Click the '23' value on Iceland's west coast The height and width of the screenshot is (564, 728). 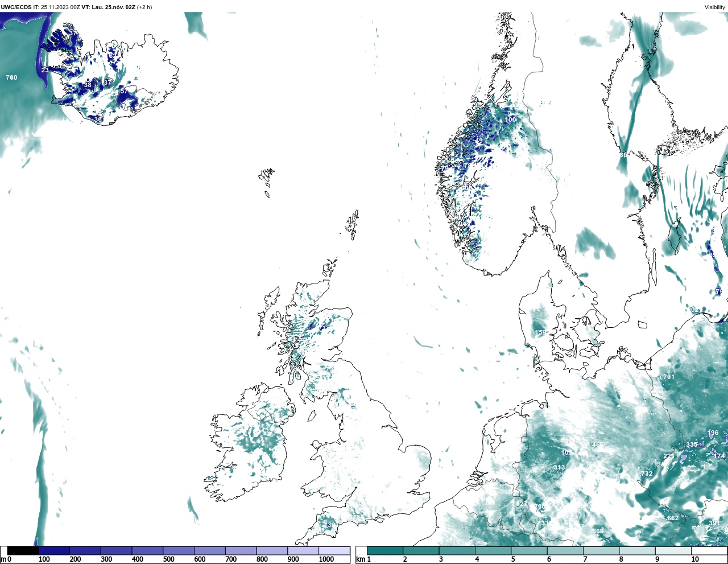45,70
